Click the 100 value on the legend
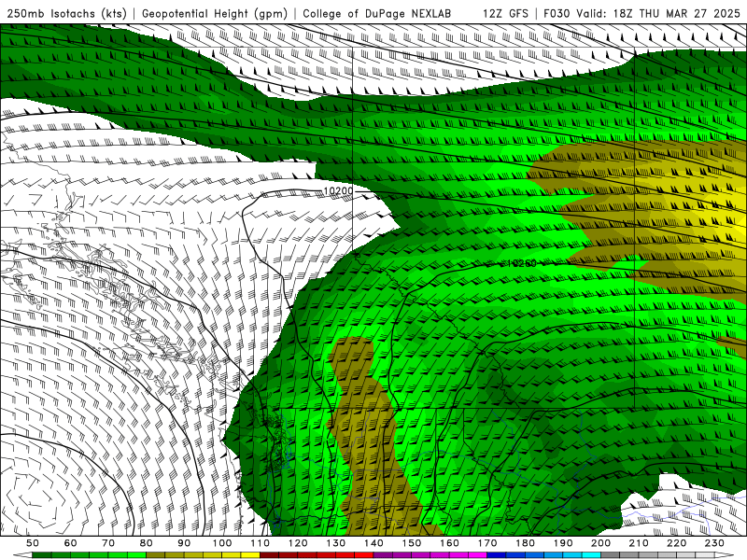The height and width of the screenshot is (560, 747). click(222, 543)
